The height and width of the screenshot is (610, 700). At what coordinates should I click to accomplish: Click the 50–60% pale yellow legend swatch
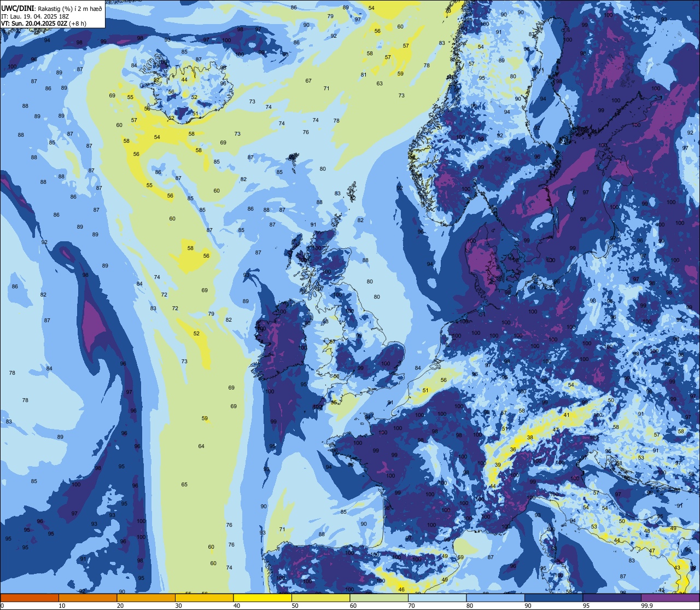coord(320,597)
